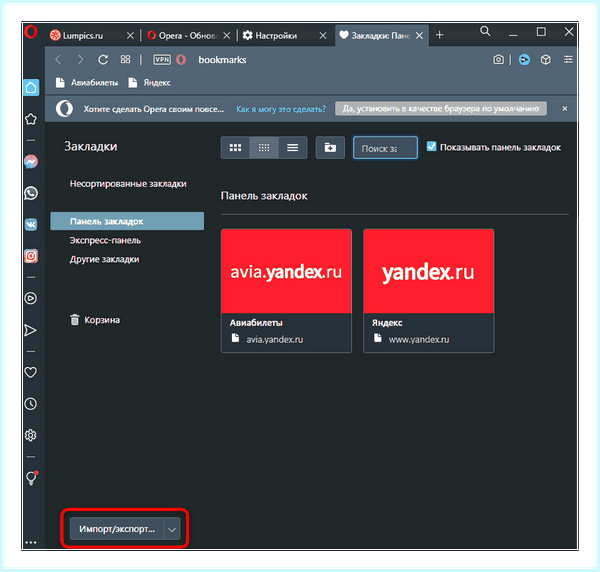Close the Lumpics.ru tab

tap(130, 36)
